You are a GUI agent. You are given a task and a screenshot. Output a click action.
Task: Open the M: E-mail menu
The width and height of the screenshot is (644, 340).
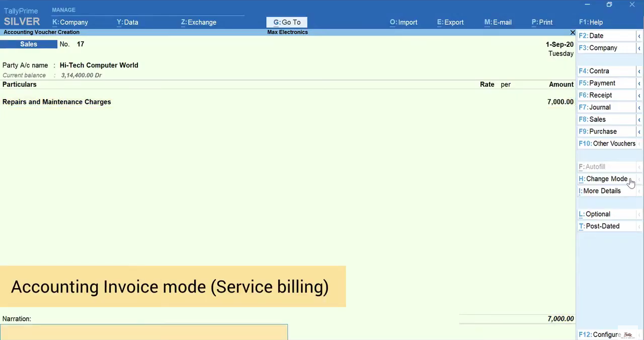click(498, 22)
